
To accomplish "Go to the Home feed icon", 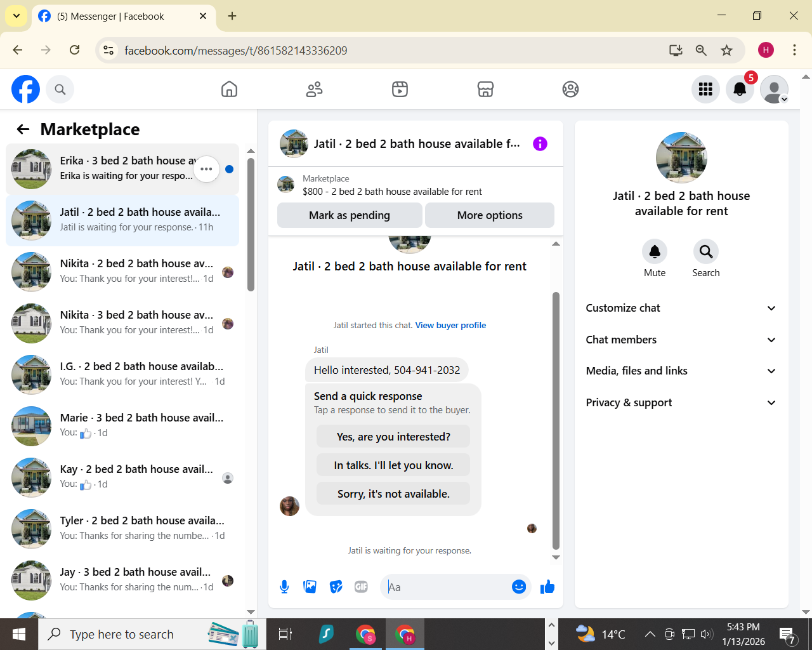I will (230, 90).
